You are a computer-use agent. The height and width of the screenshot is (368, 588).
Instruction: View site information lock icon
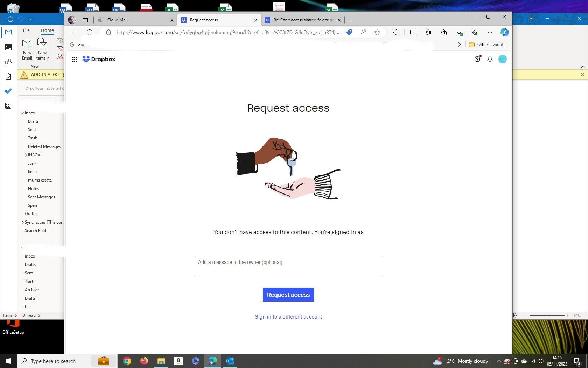point(108,32)
